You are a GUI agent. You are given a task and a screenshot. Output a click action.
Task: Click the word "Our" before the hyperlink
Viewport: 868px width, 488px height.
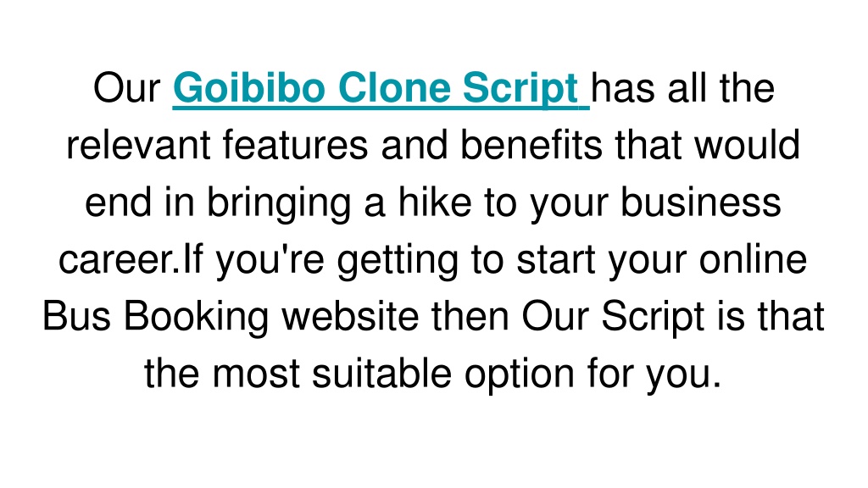coord(127,87)
